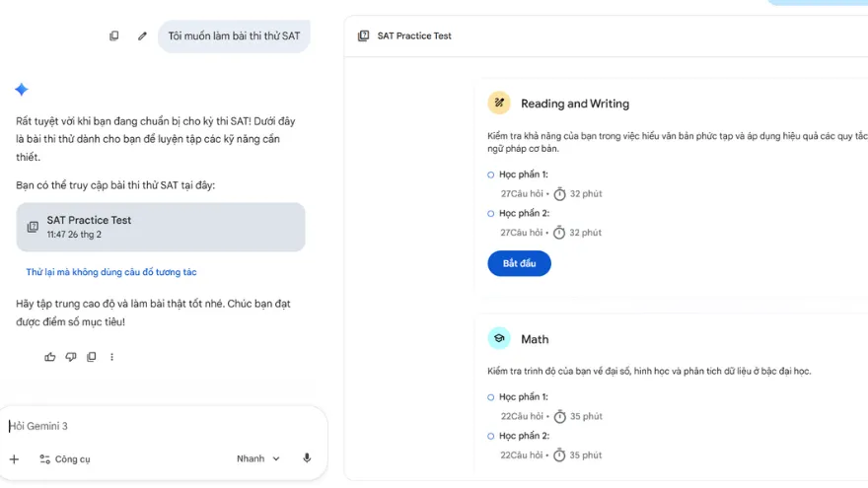This screenshot has width=868, height=488.
Task: Click the plus icon to add attachments
Action: [14, 458]
